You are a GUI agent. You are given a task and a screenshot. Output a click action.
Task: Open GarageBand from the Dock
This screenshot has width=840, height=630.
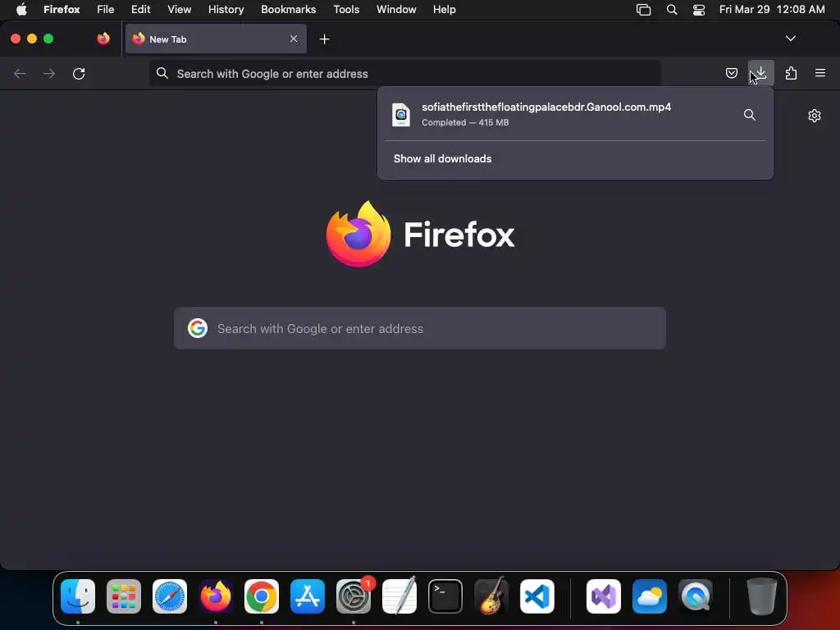[x=491, y=596]
